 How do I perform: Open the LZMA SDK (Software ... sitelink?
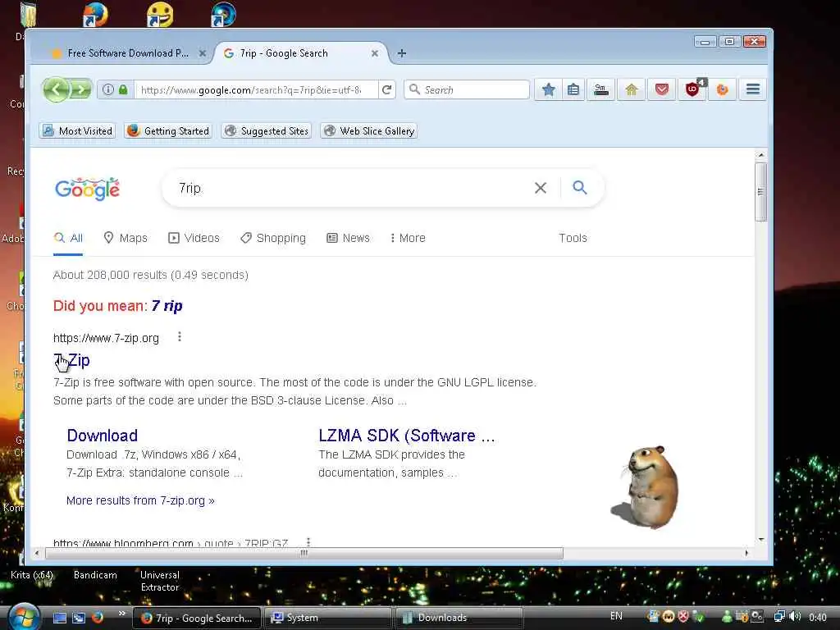click(x=407, y=436)
